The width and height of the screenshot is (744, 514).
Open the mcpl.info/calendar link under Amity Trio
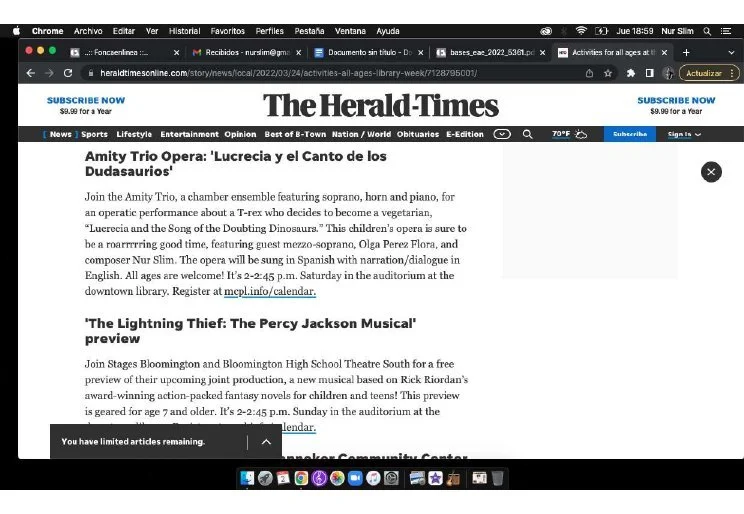pyautogui.click(x=270, y=291)
